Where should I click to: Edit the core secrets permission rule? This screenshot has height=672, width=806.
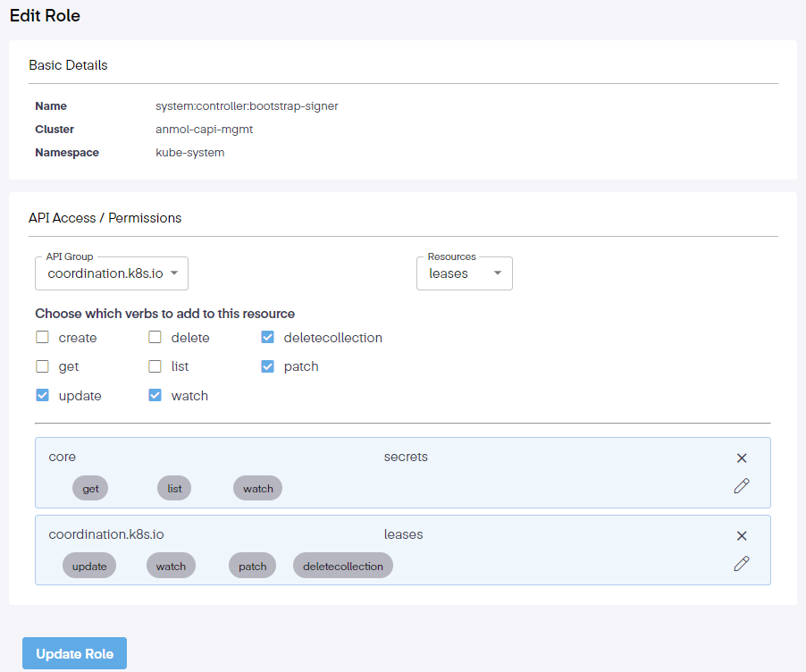point(742,486)
